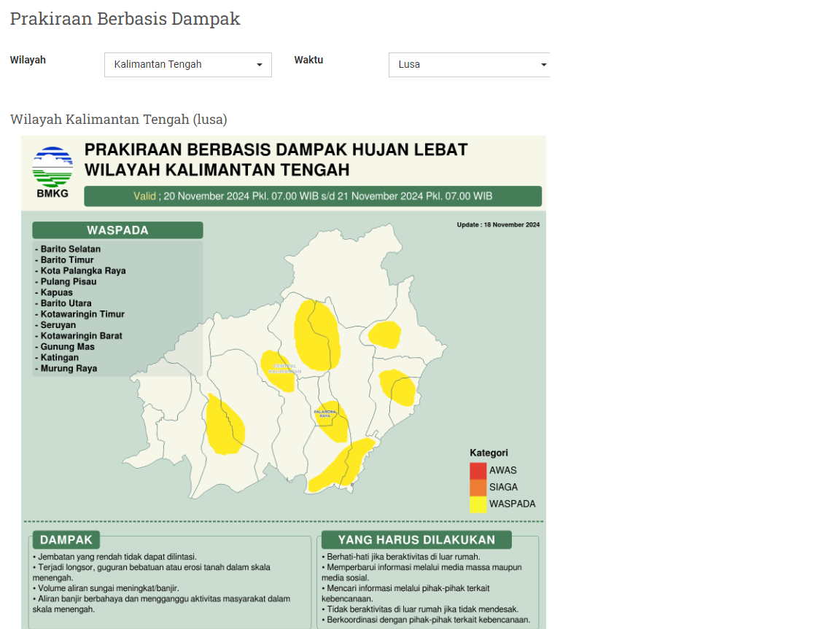Click the 'Palangka Raya' label on the map

324,413
